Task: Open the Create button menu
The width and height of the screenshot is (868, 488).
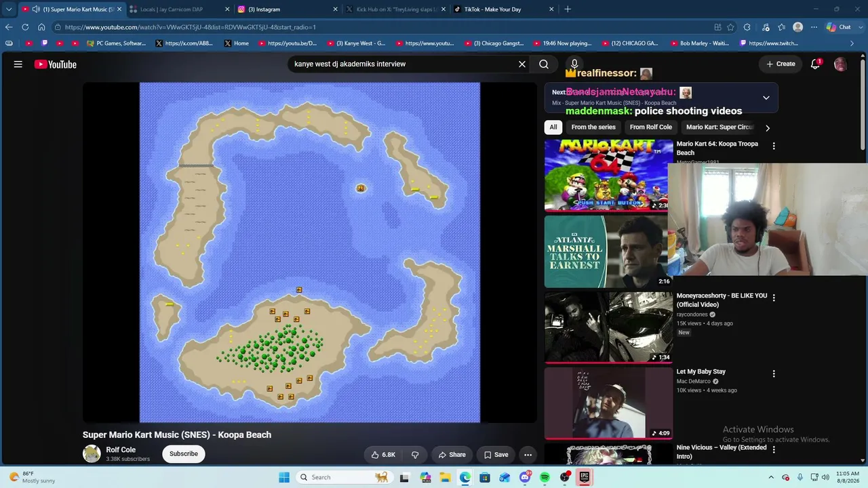Action: 781,64
